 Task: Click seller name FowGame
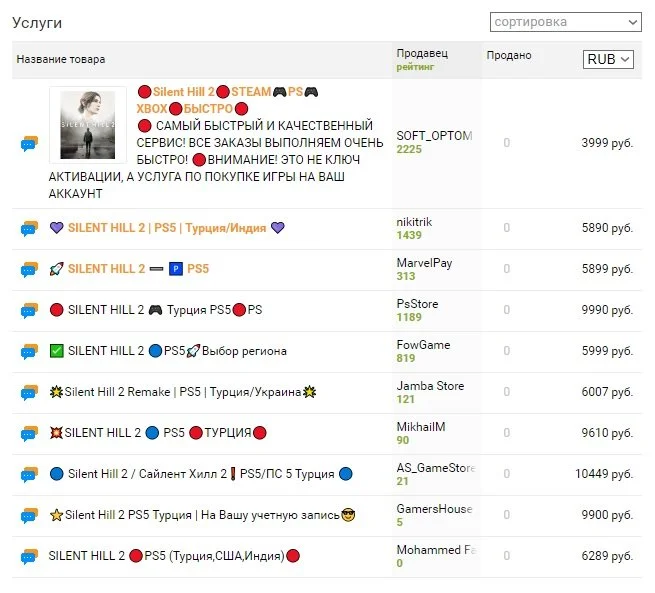(423, 345)
